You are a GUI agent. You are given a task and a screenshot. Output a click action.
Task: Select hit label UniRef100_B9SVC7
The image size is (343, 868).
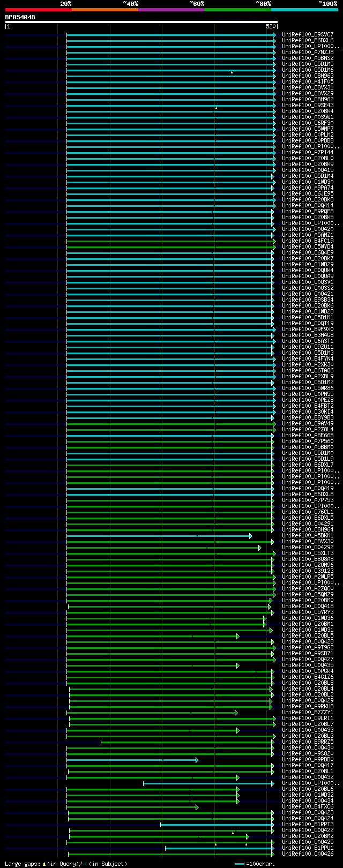point(308,34)
